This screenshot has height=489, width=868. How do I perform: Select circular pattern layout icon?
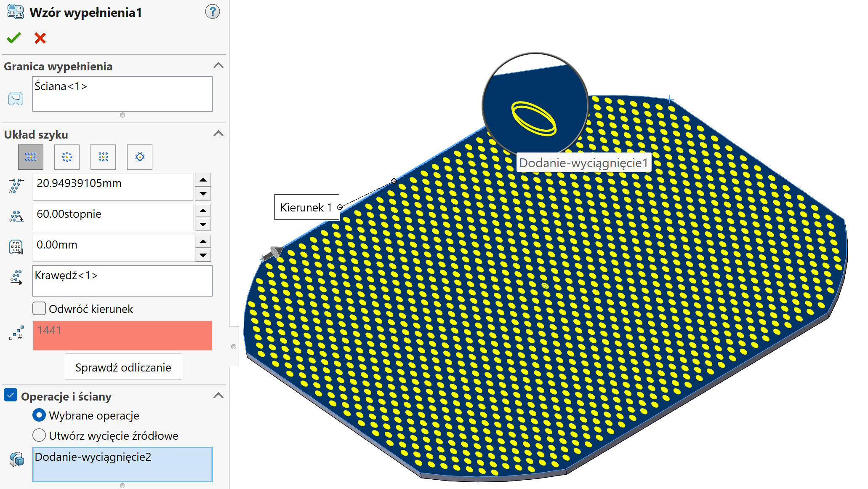click(x=67, y=157)
